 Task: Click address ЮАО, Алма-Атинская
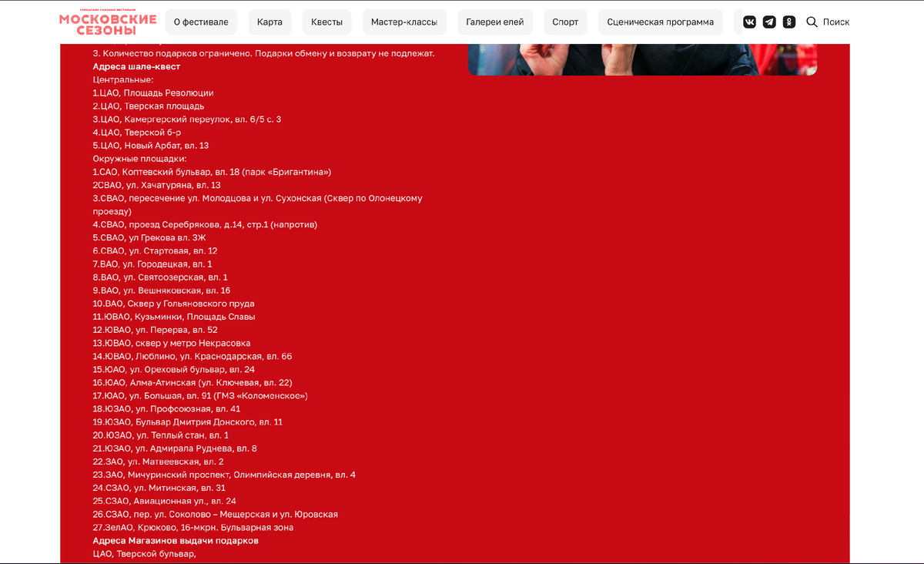point(192,382)
